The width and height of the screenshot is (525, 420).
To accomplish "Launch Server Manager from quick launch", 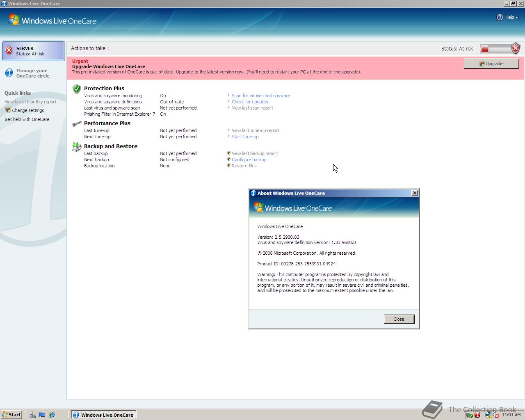I will point(32,415).
